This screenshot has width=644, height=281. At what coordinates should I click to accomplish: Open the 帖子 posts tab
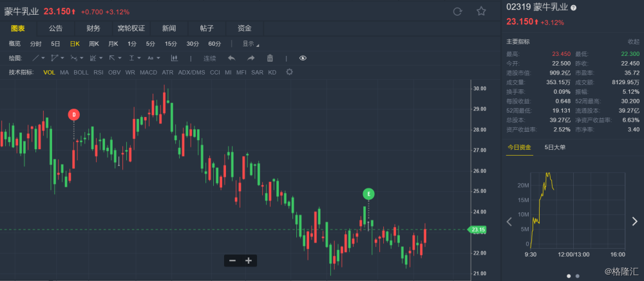[x=207, y=28]
